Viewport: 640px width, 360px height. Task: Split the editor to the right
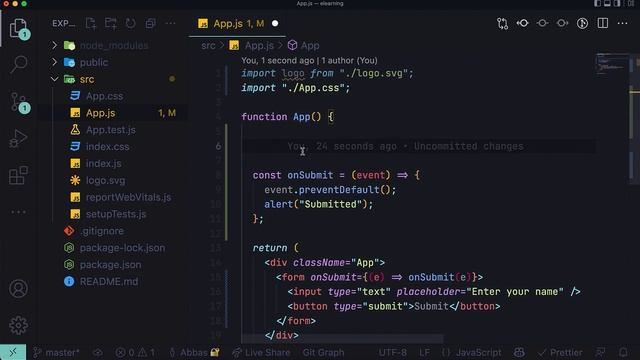coord(602,23)
